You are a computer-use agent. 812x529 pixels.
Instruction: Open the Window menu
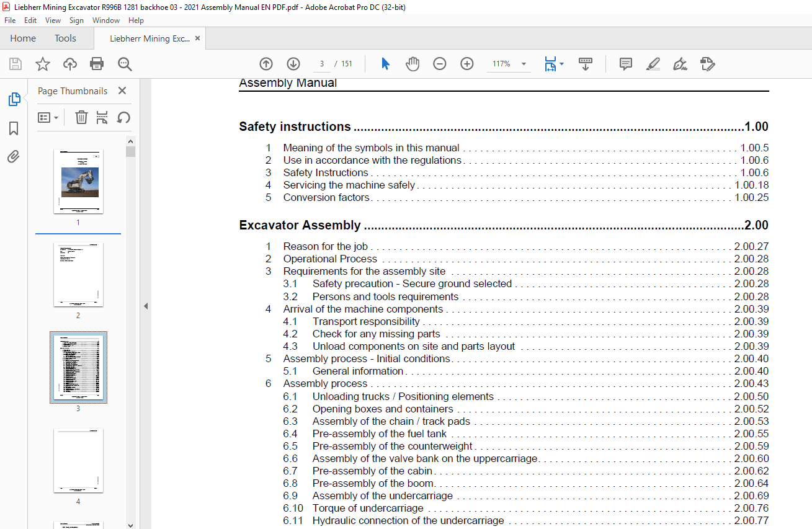106,20
